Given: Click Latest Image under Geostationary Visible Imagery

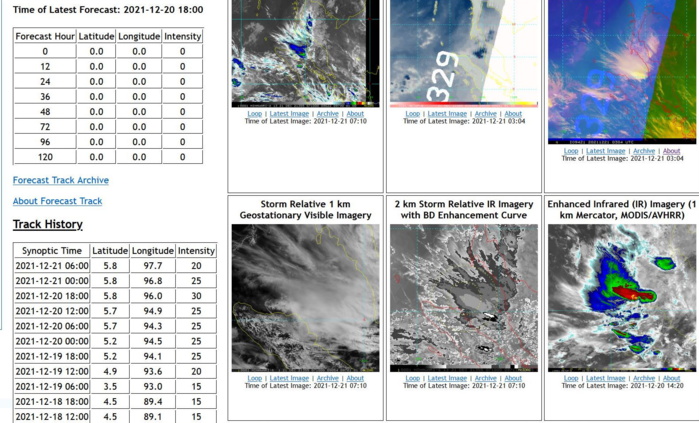Looking at the screenshot, I should [x=289, y=379].
